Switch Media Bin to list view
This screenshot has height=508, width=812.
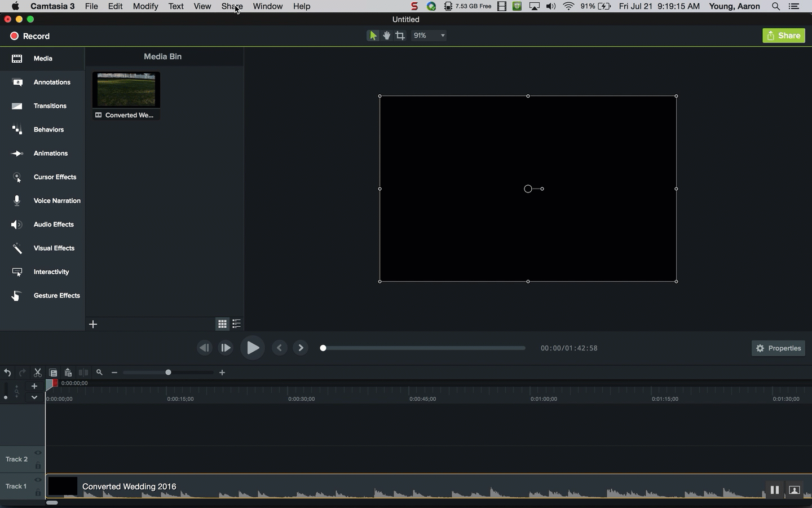pos(237,324)
